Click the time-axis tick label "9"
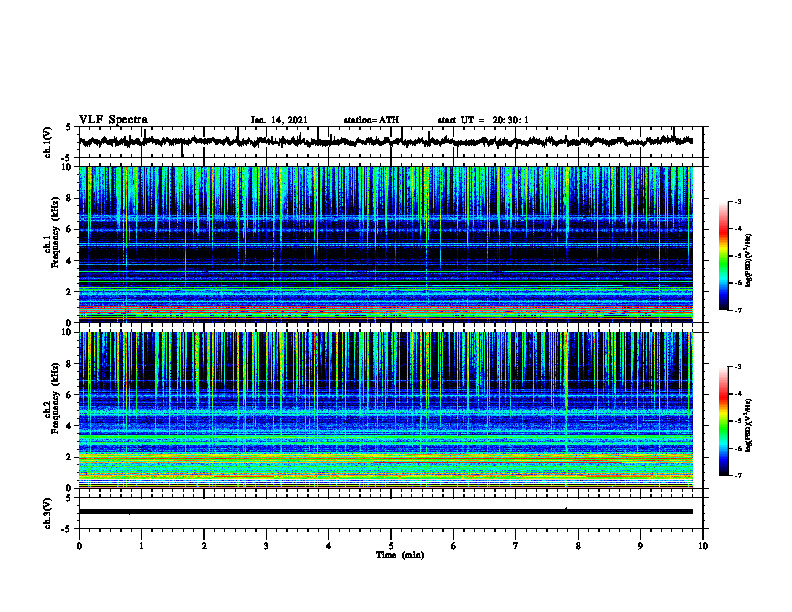This screenshot has width=792, height=612. [640, 546]
